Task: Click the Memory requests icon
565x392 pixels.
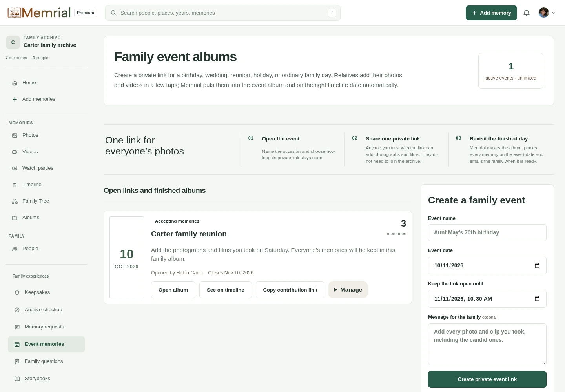Action: (x=17, y=327)
